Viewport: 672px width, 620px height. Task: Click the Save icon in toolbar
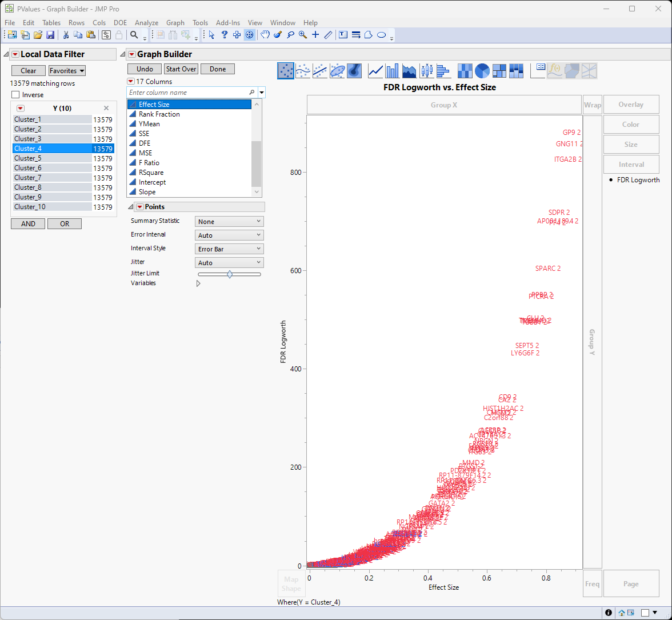point(50,35)
